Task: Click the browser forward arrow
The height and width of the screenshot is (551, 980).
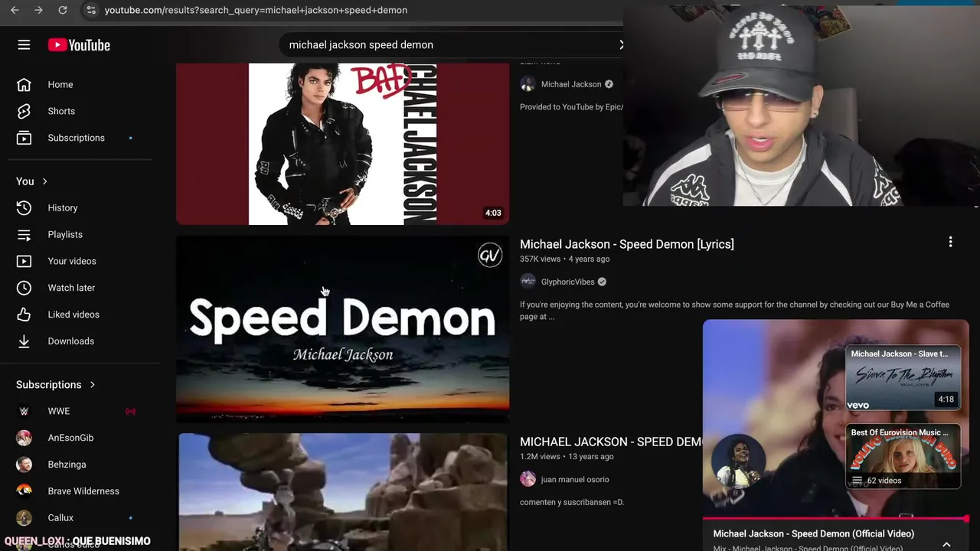Action: coord(38,10)
